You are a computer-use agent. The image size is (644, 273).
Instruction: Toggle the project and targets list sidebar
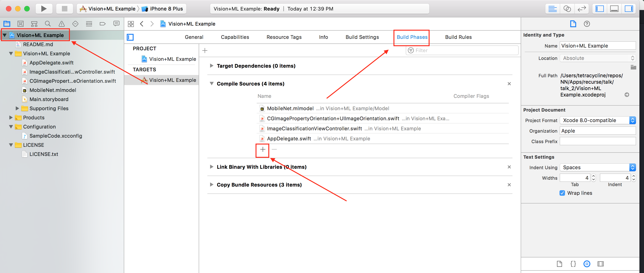click(130, 37)
